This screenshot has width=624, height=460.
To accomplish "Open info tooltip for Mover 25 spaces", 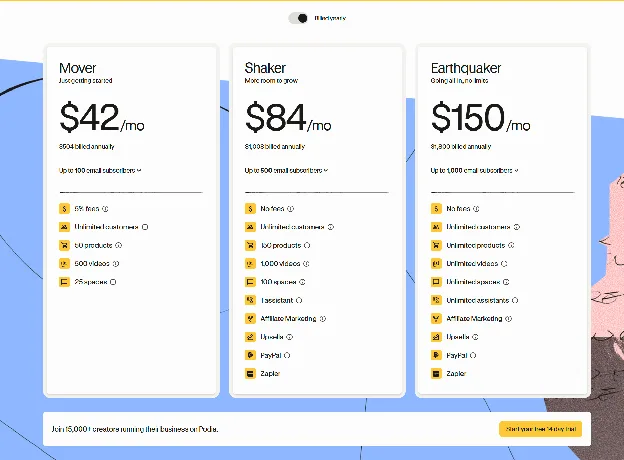I will click(113, 282).
